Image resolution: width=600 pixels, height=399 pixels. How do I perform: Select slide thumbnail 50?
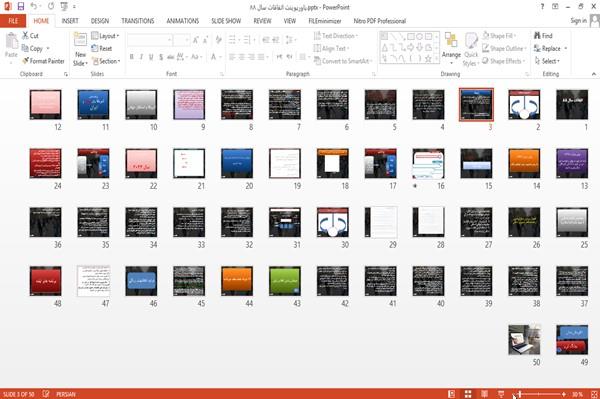524,340
